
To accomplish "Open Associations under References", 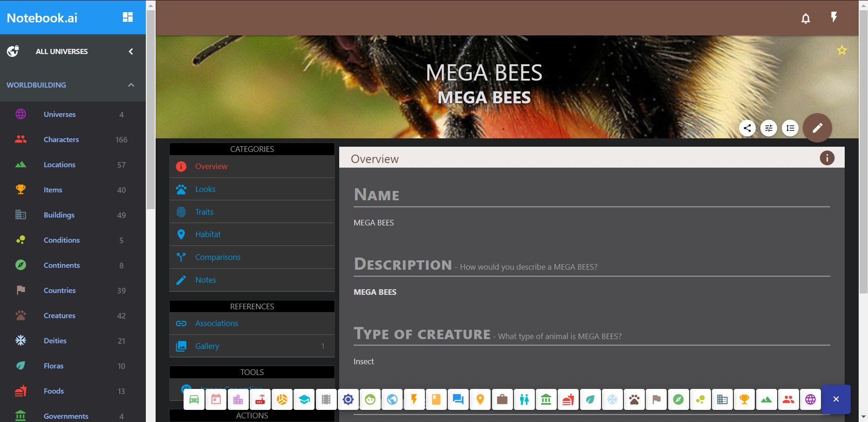I will (x=252, y=323).
